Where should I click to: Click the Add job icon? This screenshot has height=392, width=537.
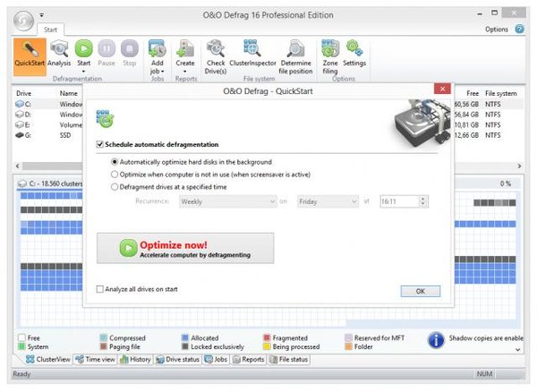tap(158, 48)
